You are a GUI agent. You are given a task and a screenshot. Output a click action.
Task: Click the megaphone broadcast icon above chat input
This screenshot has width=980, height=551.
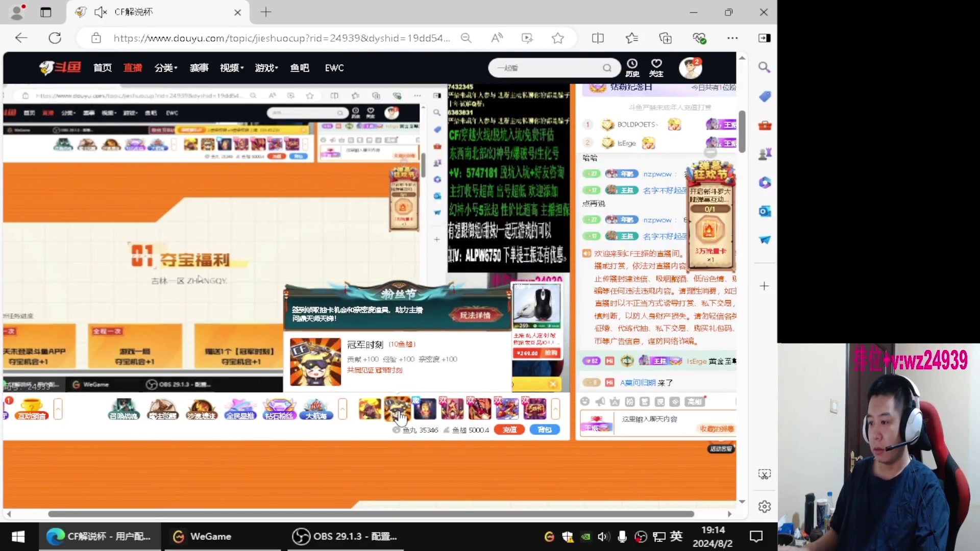(x=600, y=402)
